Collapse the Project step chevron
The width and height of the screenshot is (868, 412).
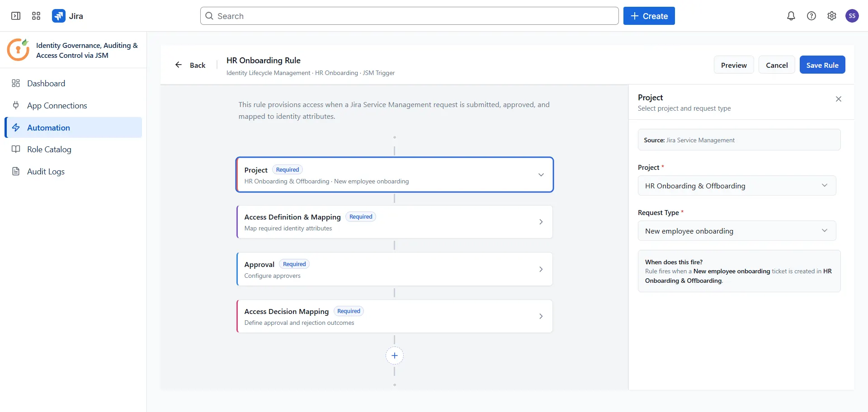(541, 175)
